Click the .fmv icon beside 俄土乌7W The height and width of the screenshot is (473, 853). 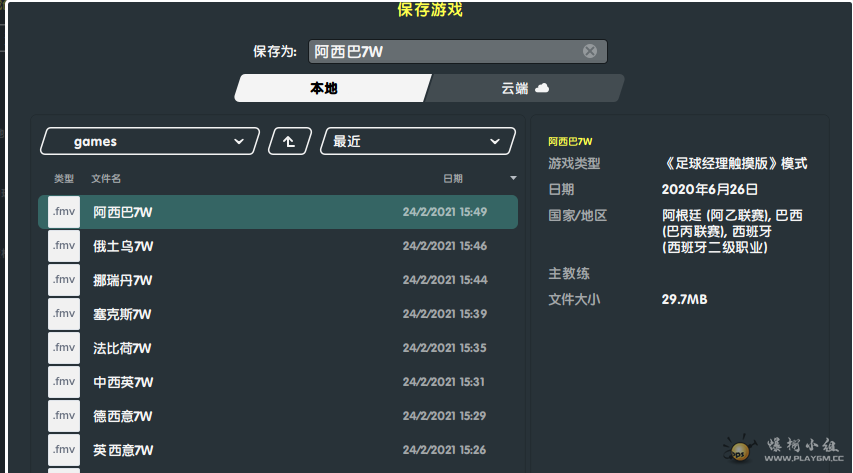point(64,246)
